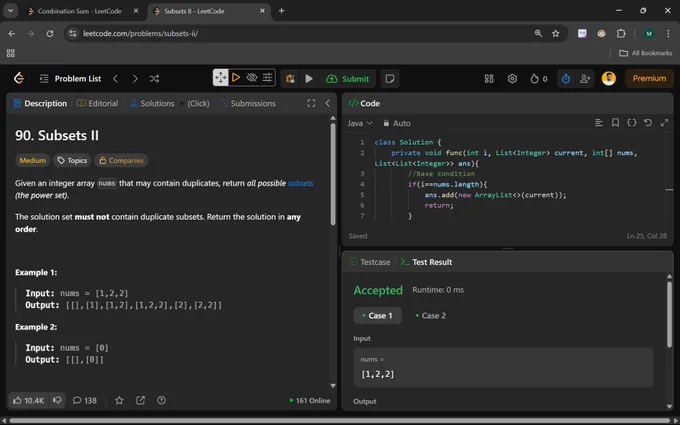Open the 138 comments
Image resolution: width=680 pixels, height=425 pixels.
tap(85, 400)
